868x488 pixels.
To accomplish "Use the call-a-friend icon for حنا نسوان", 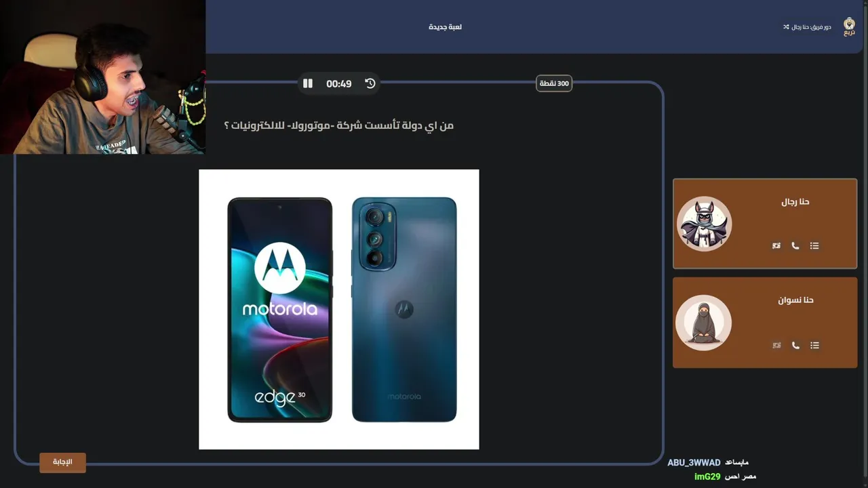I will point(795,346).
